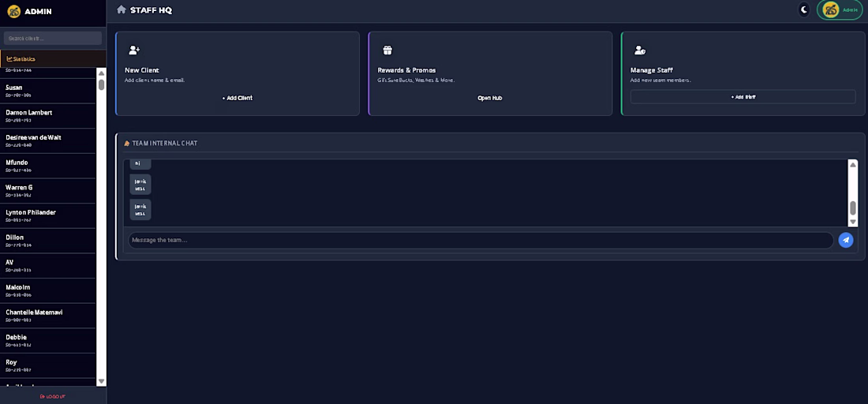Select client Dillon

[47, 241]
